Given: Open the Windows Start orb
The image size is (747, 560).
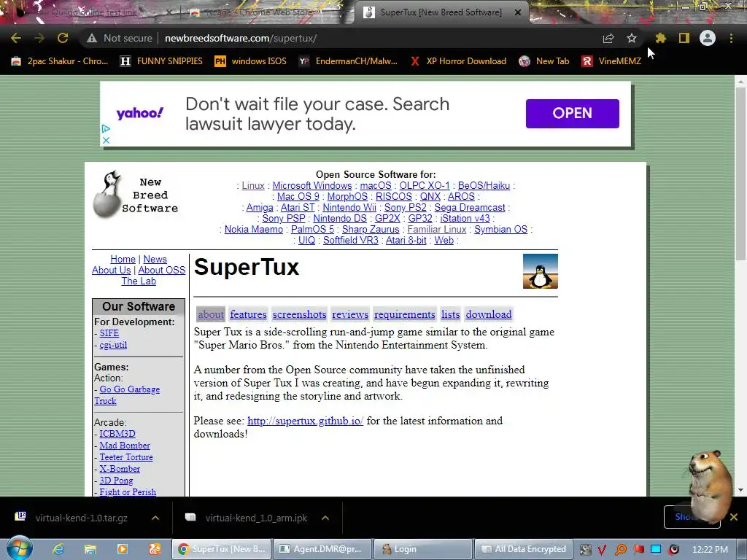Looking at the screenshot, I should [20, 548].
